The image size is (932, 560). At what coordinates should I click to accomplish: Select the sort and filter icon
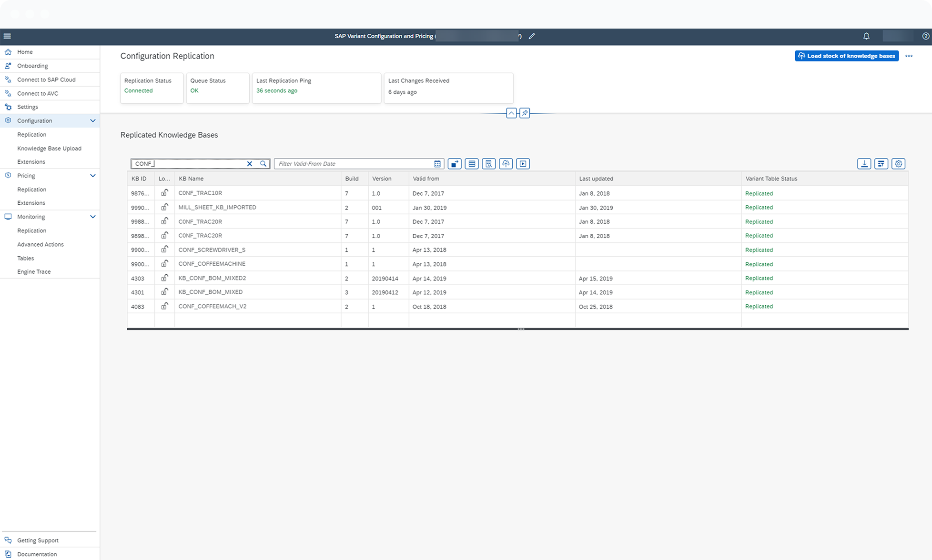881,163
